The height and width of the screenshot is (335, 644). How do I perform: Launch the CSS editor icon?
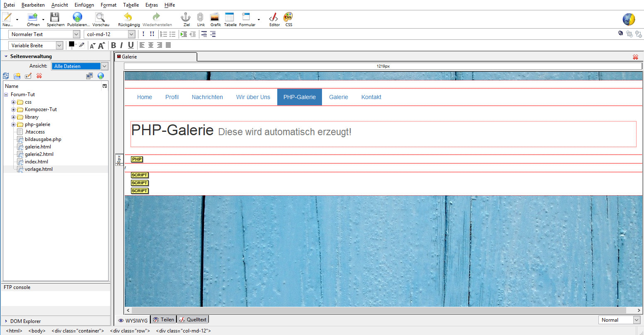(x=288, y=17)
